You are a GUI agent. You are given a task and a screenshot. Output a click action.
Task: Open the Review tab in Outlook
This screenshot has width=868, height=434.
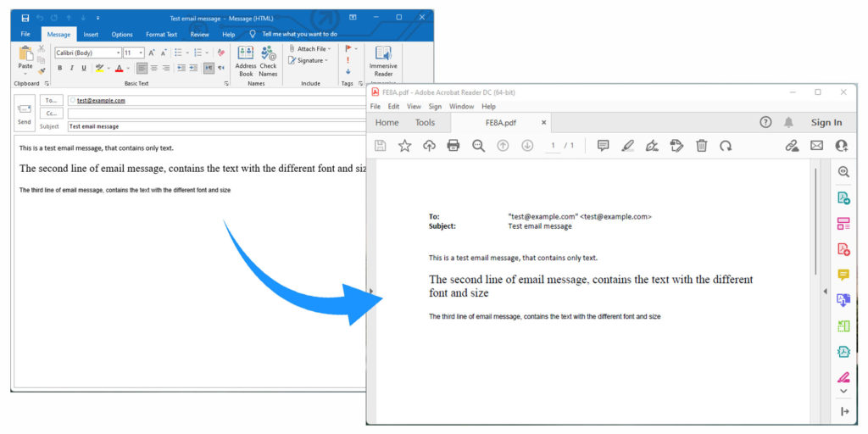click(x=200, y=34)
